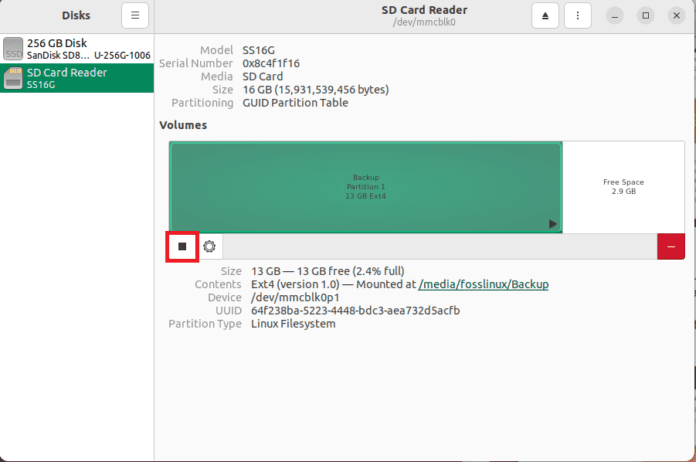
Task: Open the Disks application hamburger menu
Action: [135, 15]
